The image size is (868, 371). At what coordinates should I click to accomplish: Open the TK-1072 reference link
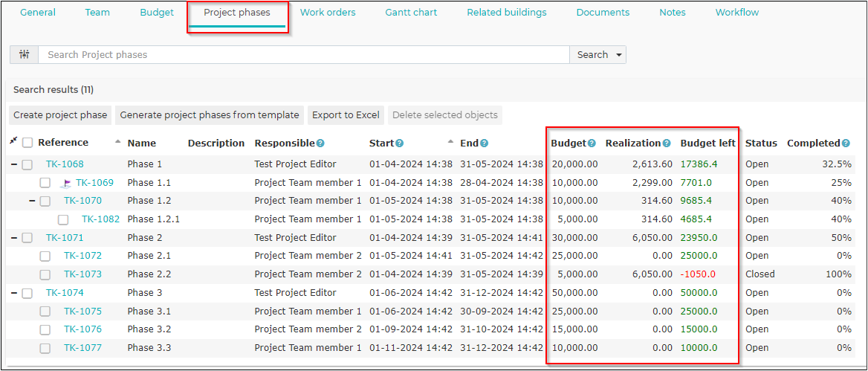[82, 256]
